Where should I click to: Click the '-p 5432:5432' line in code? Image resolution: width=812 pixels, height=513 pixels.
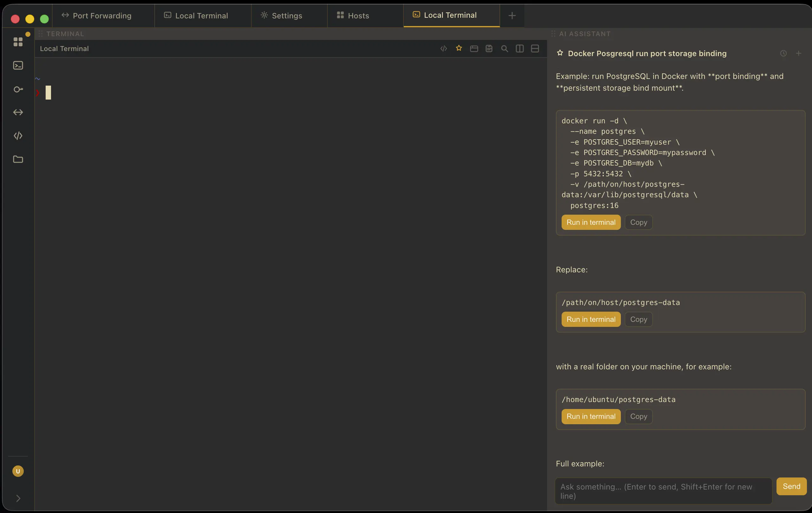(601, 174)
